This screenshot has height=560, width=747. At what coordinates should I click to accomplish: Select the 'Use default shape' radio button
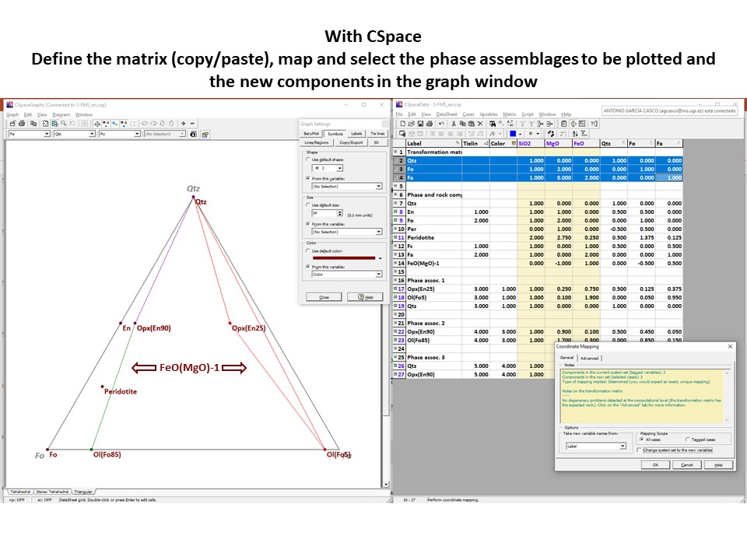pyautogui.click(x=308, y=159)
